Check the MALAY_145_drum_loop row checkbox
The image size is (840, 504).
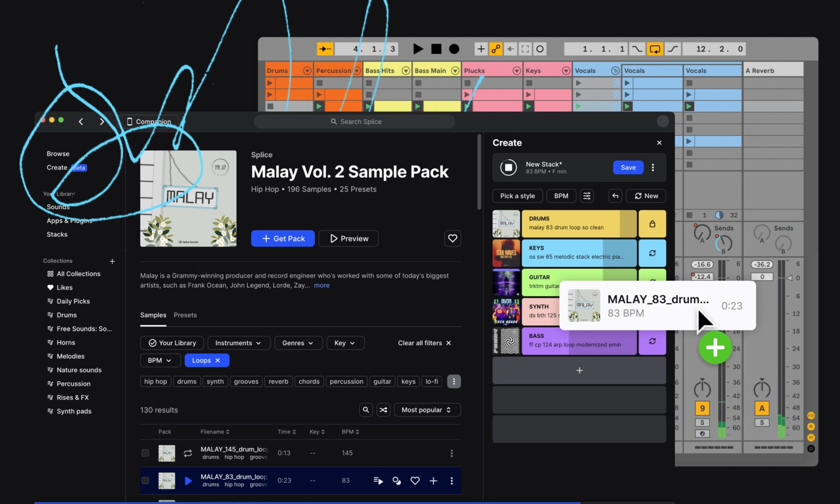tap(145, 453)
